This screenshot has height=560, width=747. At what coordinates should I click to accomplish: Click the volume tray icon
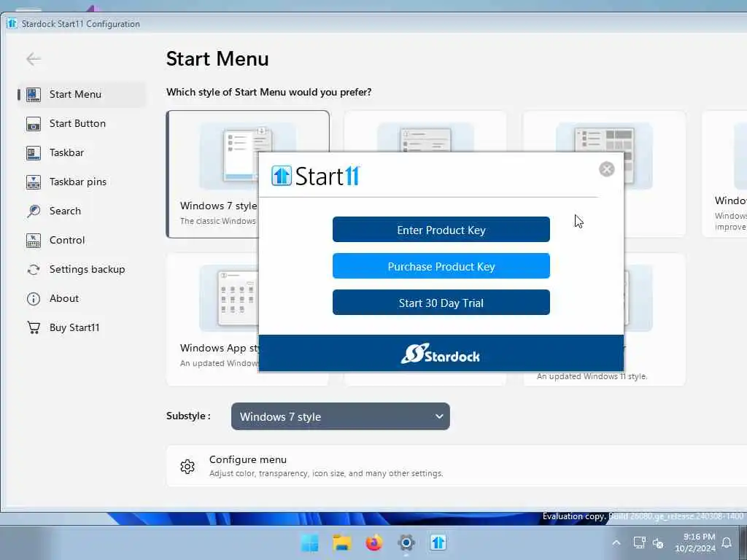click(658, 542)
